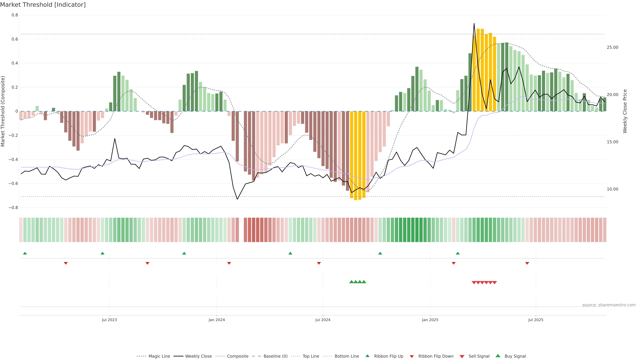The width and height of the screenshot is (644, 362).
Task: Click the Jan 2025 x-axis label
Action: [430, 320]
